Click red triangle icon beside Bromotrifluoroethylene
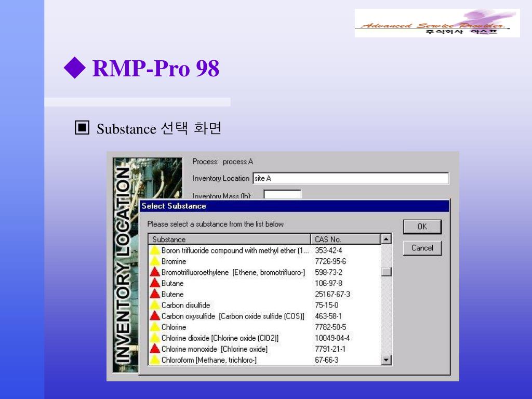This screenshot has height=399, width=532. [155, 272]
